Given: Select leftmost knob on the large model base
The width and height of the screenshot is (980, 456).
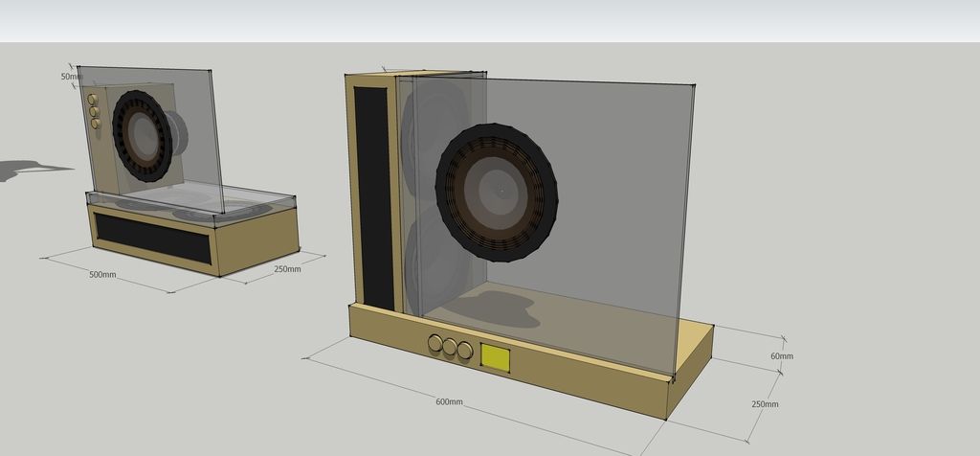Looking at the screenshot, I should [435, 343].
